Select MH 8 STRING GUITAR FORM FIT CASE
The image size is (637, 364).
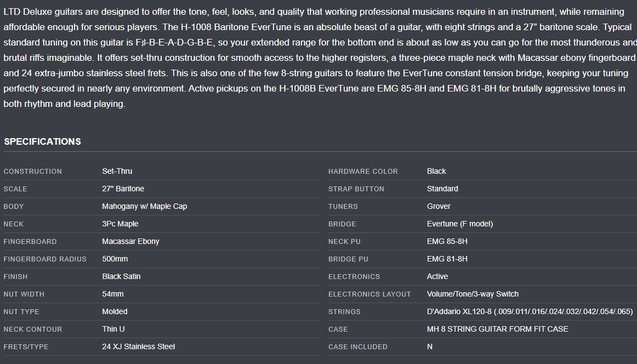click(x=497, y=329)
